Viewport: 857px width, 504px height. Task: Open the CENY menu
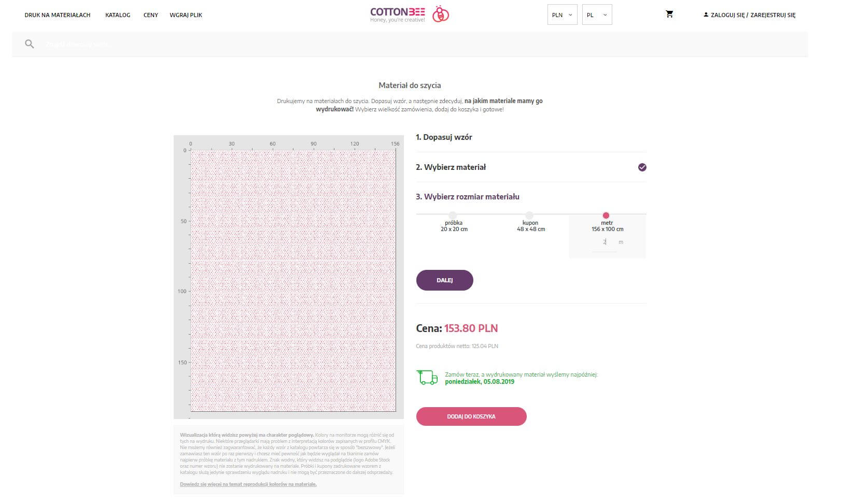click(x=150, y=15)
